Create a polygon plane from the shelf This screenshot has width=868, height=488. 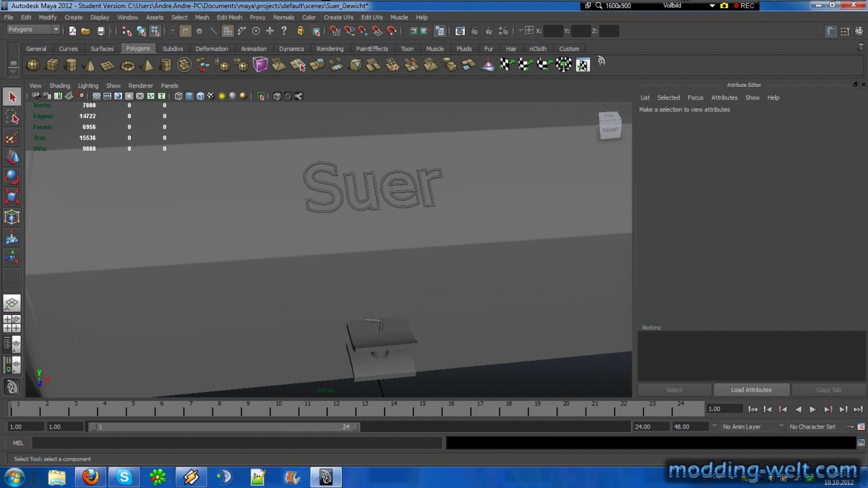pyautogui.click(x=107, y=65)
